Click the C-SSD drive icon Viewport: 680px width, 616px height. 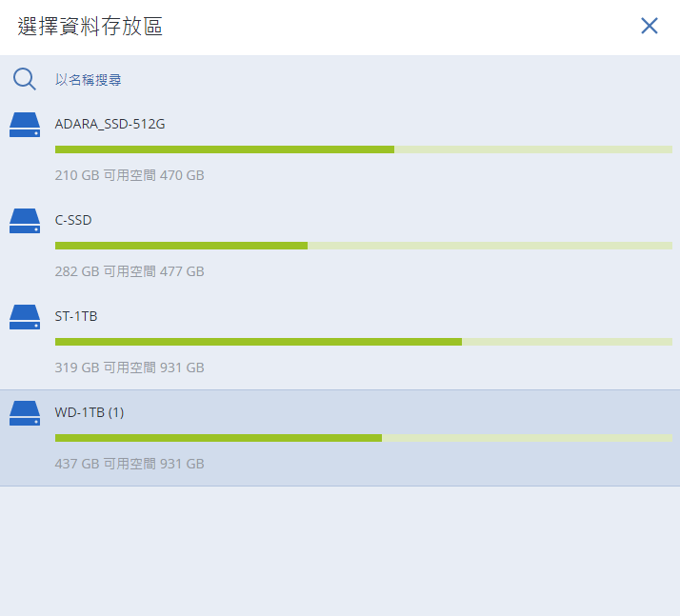[24, 221]
